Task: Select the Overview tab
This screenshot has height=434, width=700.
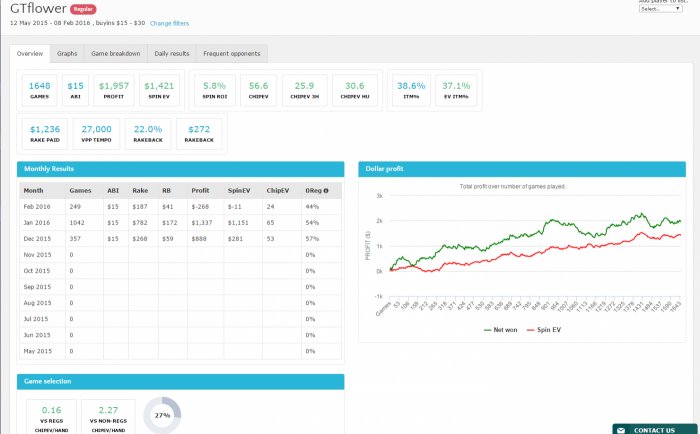Action: [x=30, y=53]
